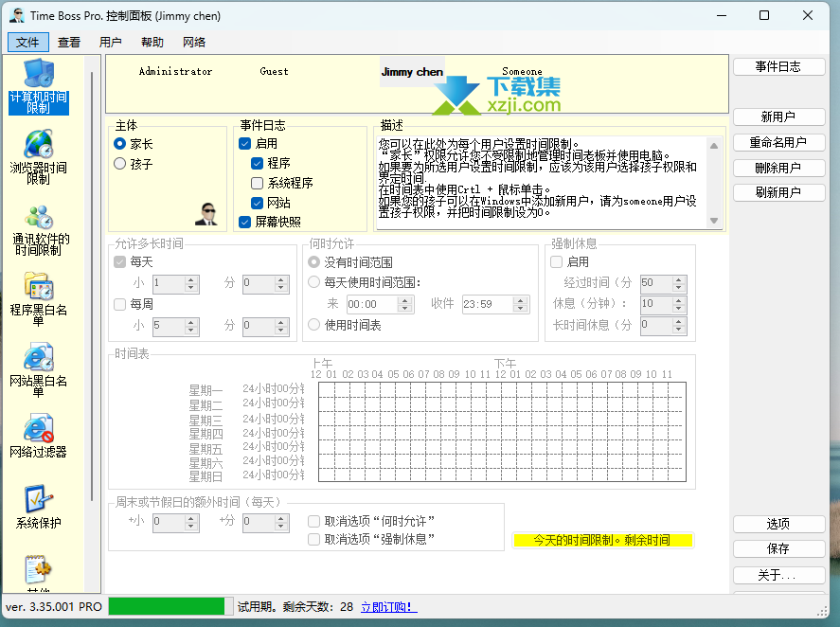840x627 pixels.
Task: Click the 长时间休息 stepper arrows
Action: pos(679,325)
